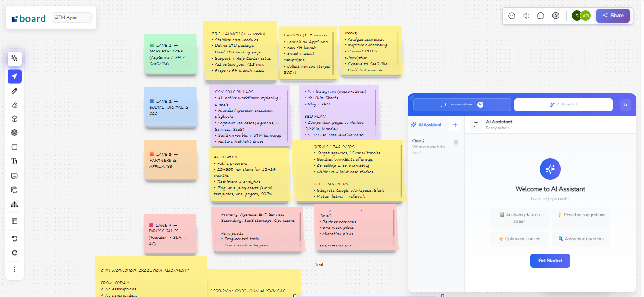
Task: Select the arrow selection tool
Action: 14,76
